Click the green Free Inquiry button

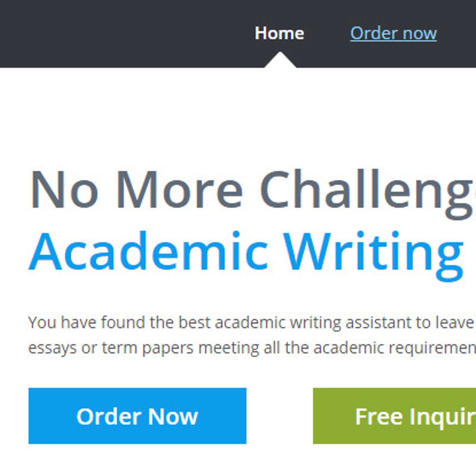394,416
